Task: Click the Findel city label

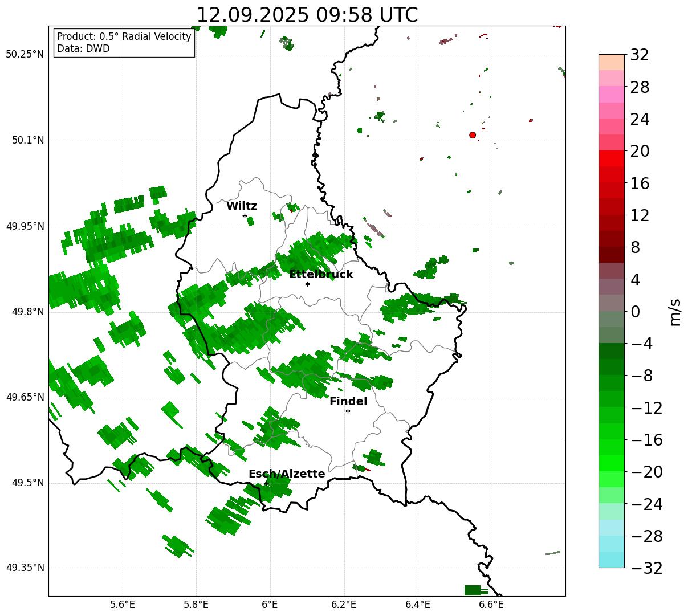Action: 348,402
